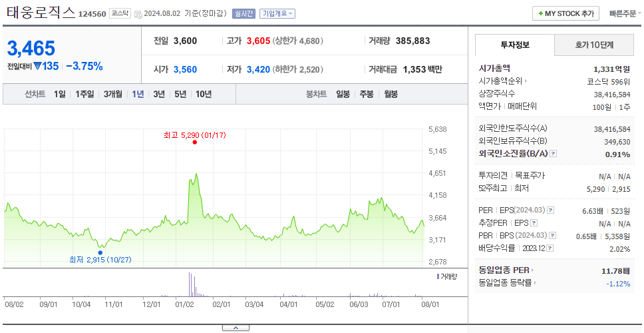Viewport: 644px width, 333px height.
Task: Select the 1일 line chart period
Action: click(60, 94)
